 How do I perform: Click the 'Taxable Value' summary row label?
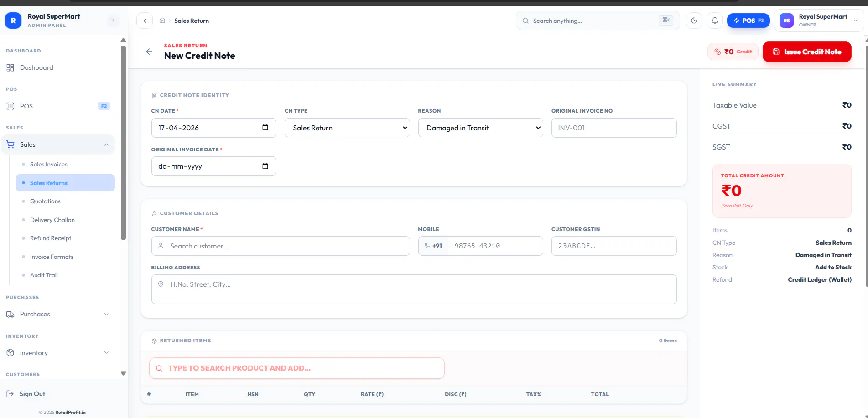[734, 105]
